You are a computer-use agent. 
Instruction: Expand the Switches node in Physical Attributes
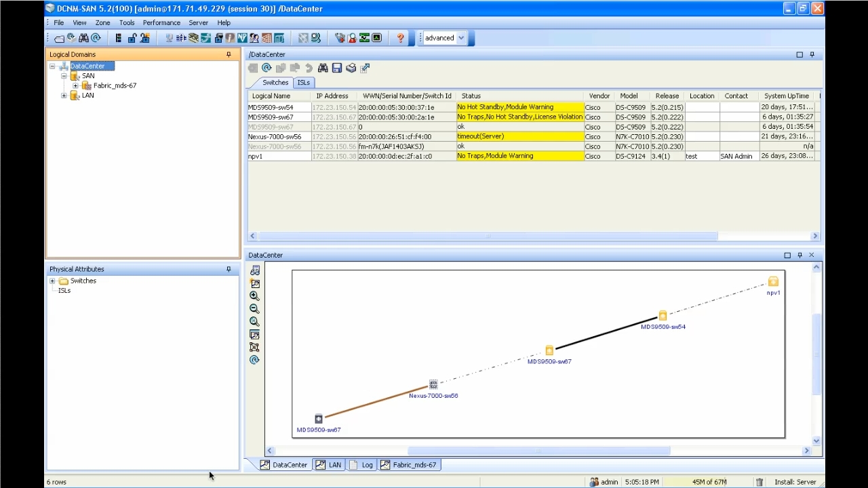tap(52, 281)
